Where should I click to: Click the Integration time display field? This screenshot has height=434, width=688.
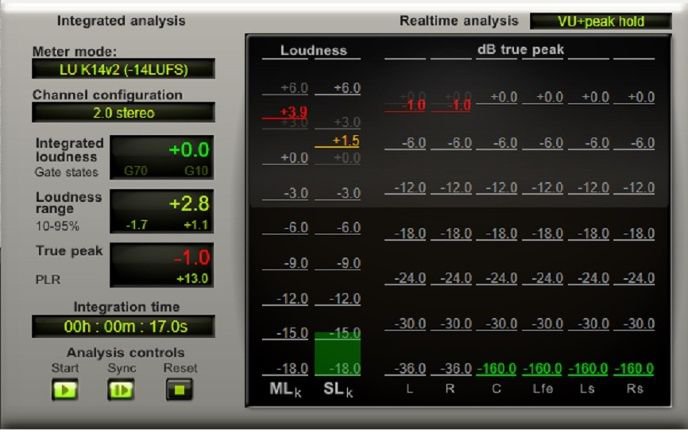pos(123,326)
